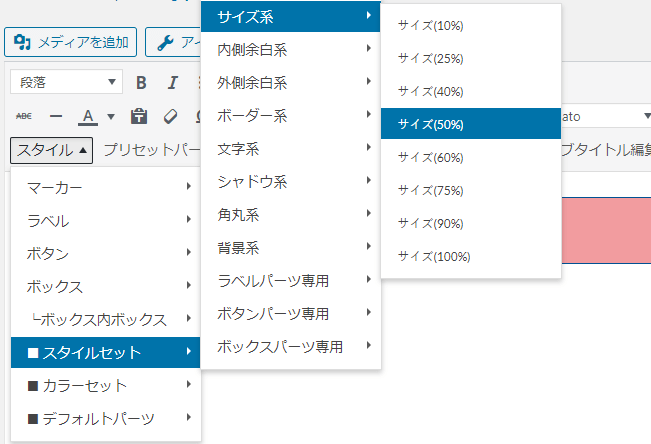Open 外側余白系 submenu
This screenshot has height=444, width=651.
point(291,83)
